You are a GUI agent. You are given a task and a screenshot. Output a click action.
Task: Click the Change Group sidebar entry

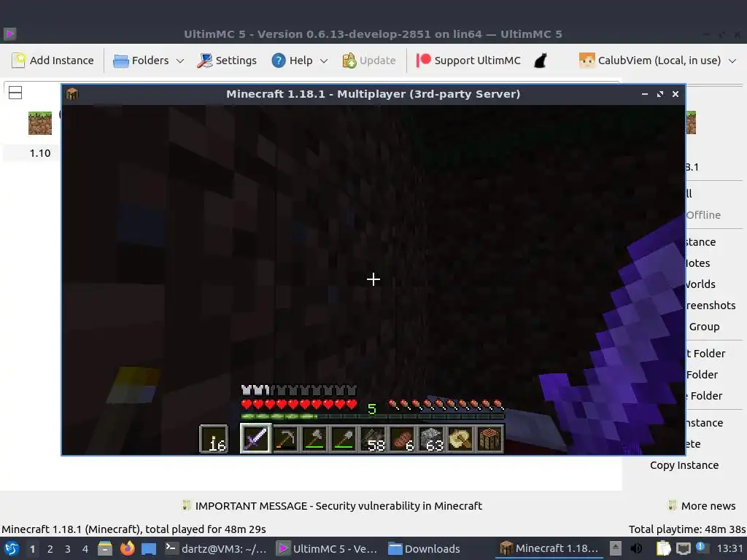(704, 327)
